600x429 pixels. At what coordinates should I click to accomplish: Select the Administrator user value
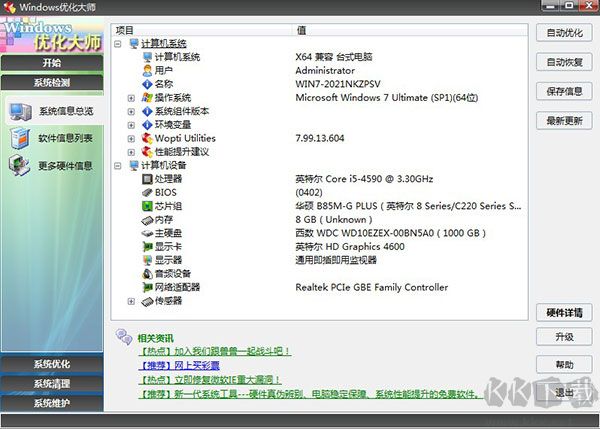tap(325, 70)
